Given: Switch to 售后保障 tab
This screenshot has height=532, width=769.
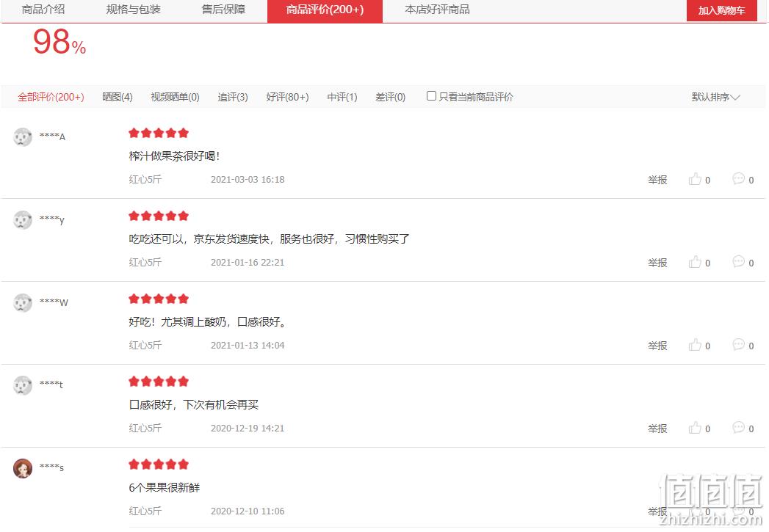Looking at the screenshot, I should 223,10.
